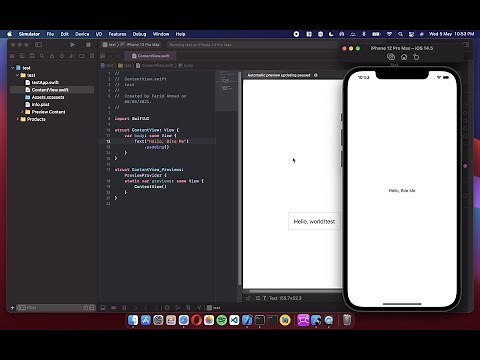Rotate the Simulator device
The height and width of the screenshot is (360, 480).
point(416,57)
